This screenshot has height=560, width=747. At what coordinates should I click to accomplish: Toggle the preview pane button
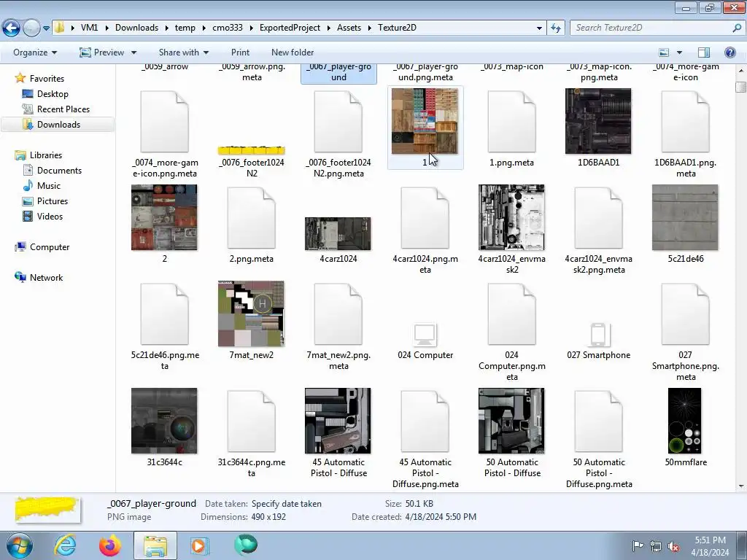pos(704,52)
